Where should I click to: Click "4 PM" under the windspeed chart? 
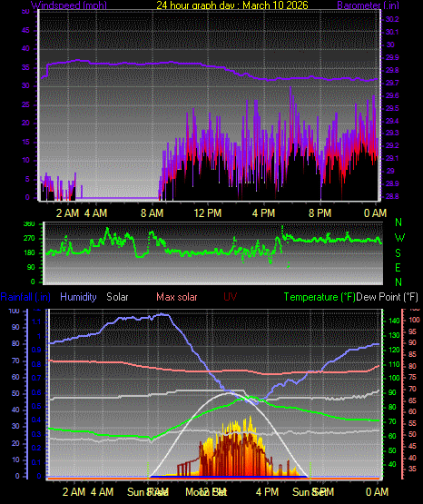263,213
